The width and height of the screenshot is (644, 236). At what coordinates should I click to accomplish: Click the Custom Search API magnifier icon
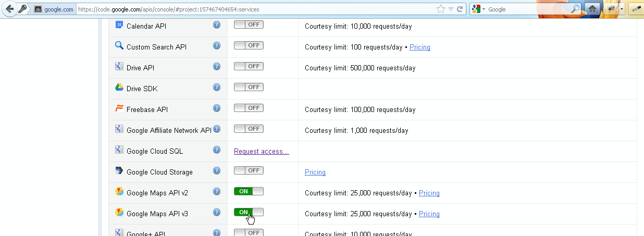pos(119,45)
